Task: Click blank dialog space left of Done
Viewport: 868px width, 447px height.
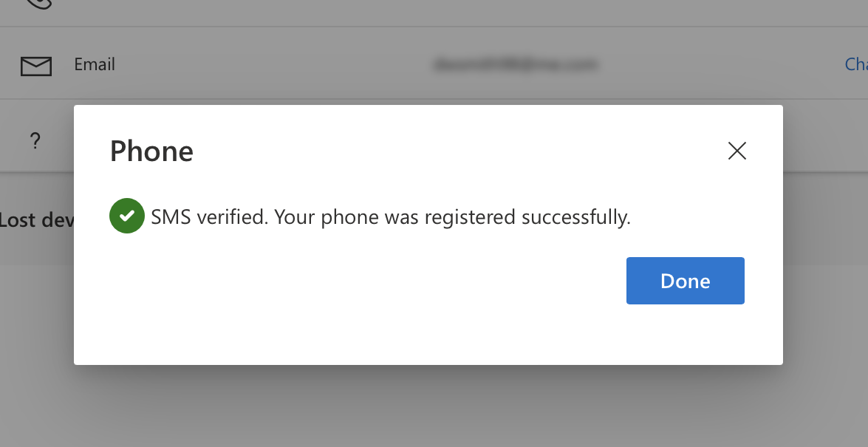Action: (369, 281)
